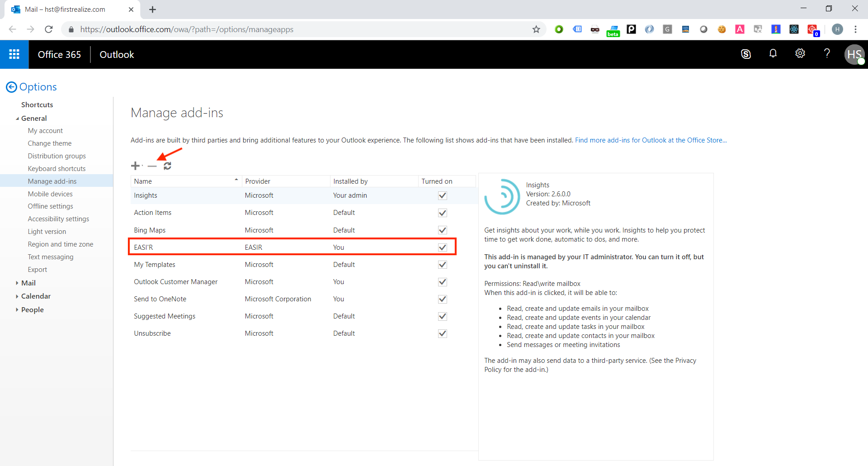The width and height of the screenshot is (868, 466).
Task: View site information via the padlock icon
Action: pyautogui.click(x=71, y=29)
